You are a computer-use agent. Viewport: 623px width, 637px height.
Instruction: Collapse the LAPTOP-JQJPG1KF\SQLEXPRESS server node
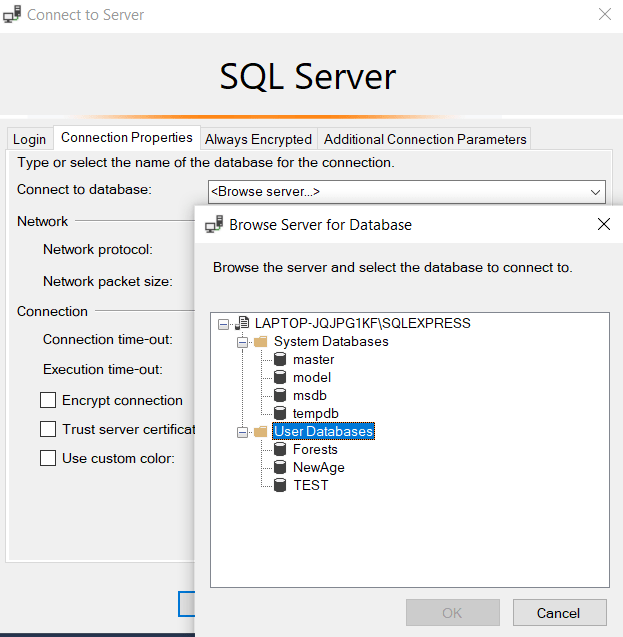point(223,324)
